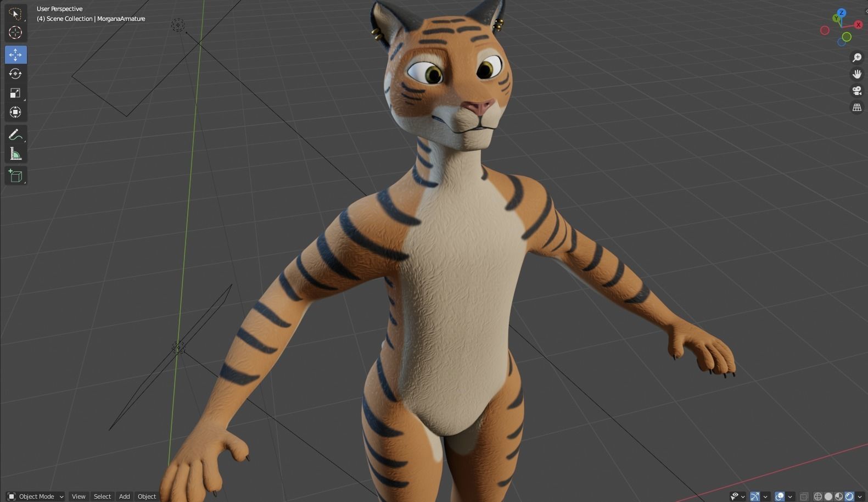Expand the overlays options dropdown arrow
This screenshot has height=502, width=868.
point(790,497)
